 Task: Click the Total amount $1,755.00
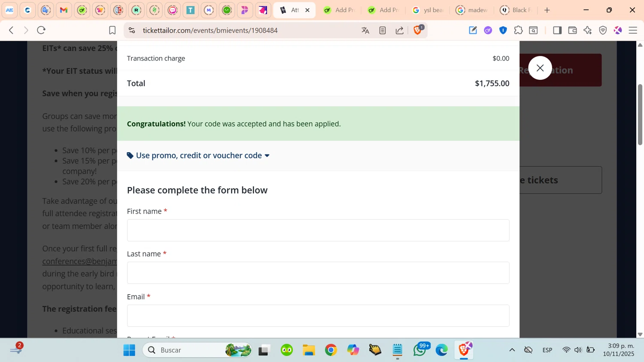pos(492,83)
